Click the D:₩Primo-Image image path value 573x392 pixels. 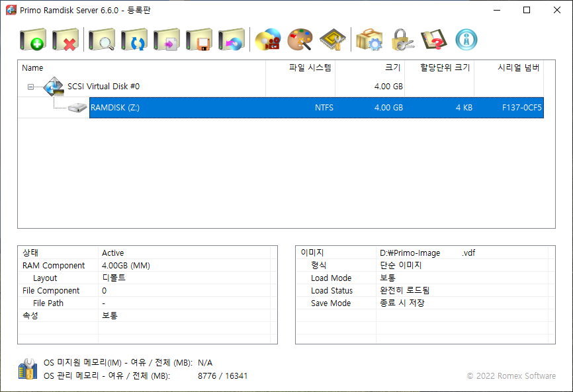coord(427,253)
